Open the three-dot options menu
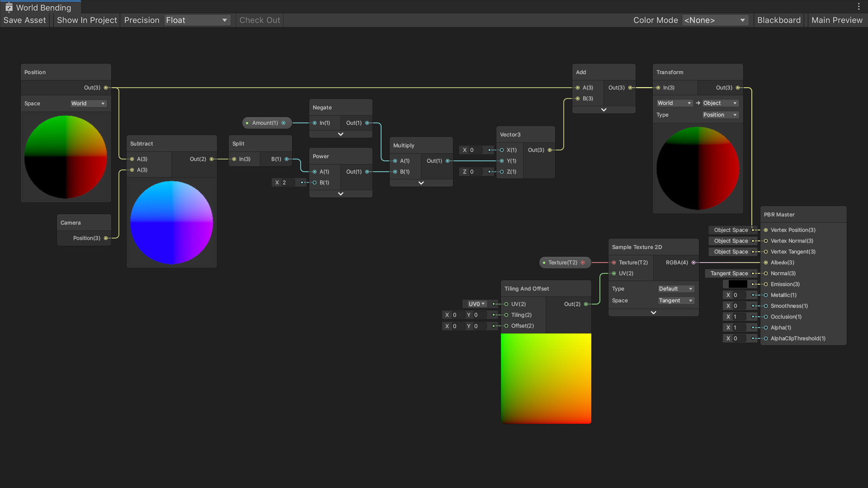 click(x=859, y=7)
